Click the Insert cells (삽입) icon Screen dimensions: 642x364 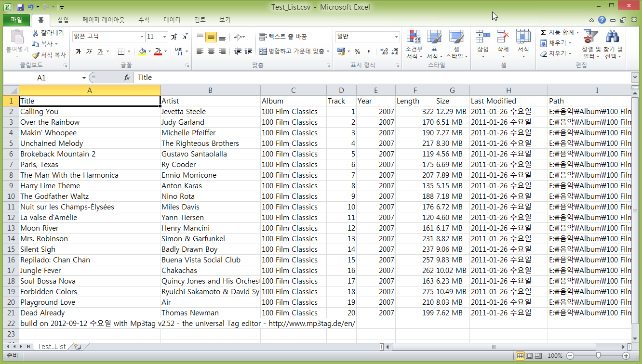tap(483, 37)
